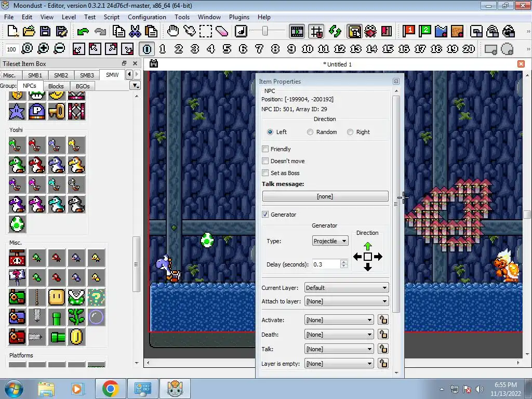The width and height of the screenshot is (532, 399).
Task: Click the Death event edit button
Action: click(x=383, y=335)
